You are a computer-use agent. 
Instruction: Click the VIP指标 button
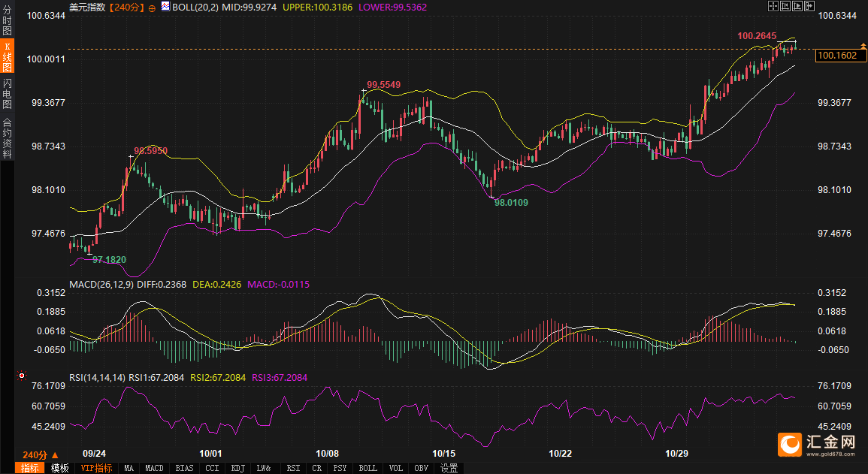coord(96,468)
